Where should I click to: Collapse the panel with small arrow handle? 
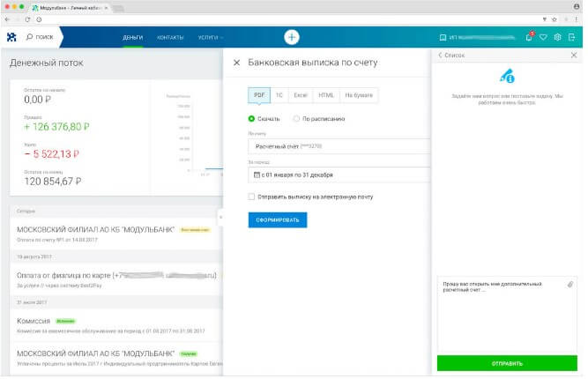(x=220, y=217)
